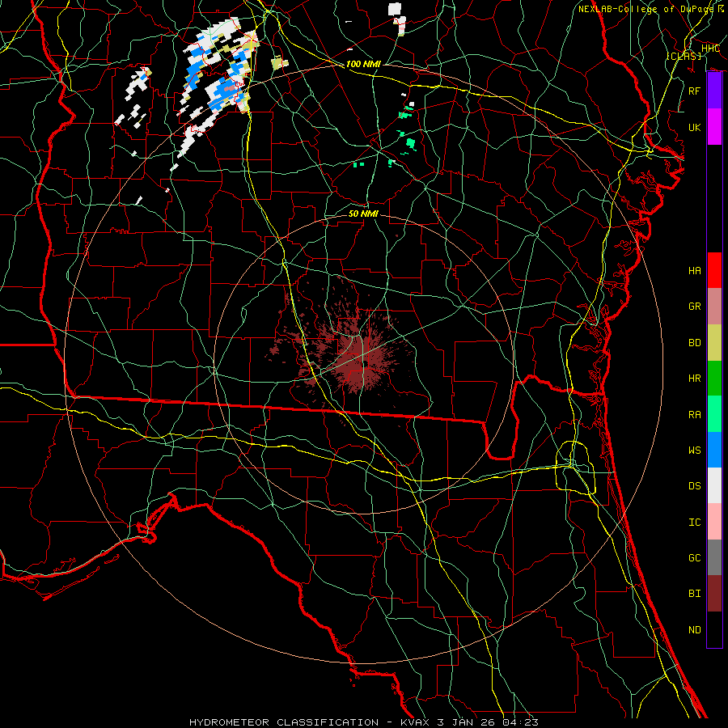Select the GR pink-brown legend swatch
Viewport: 728px width, 728px height.
pos(714,306)
